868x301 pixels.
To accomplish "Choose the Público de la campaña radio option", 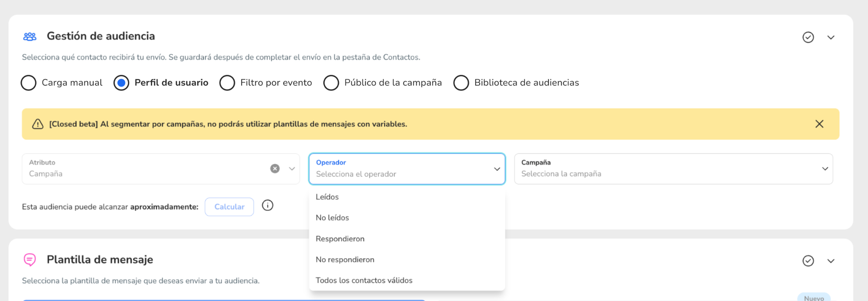I will tap(331, 83).
